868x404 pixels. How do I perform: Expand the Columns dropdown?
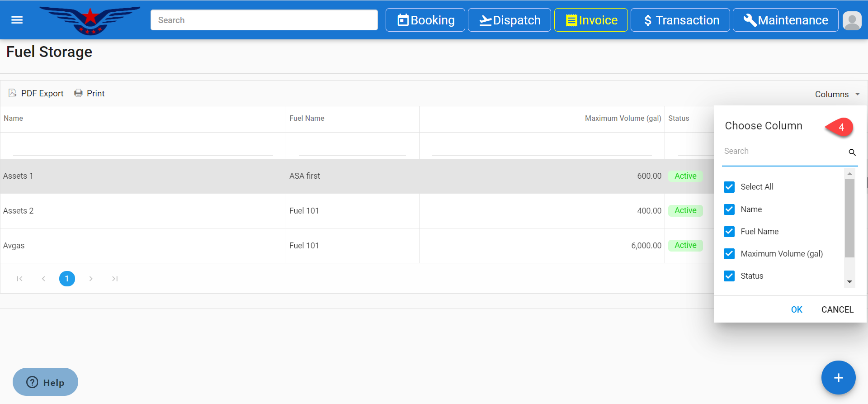[837, 94]
